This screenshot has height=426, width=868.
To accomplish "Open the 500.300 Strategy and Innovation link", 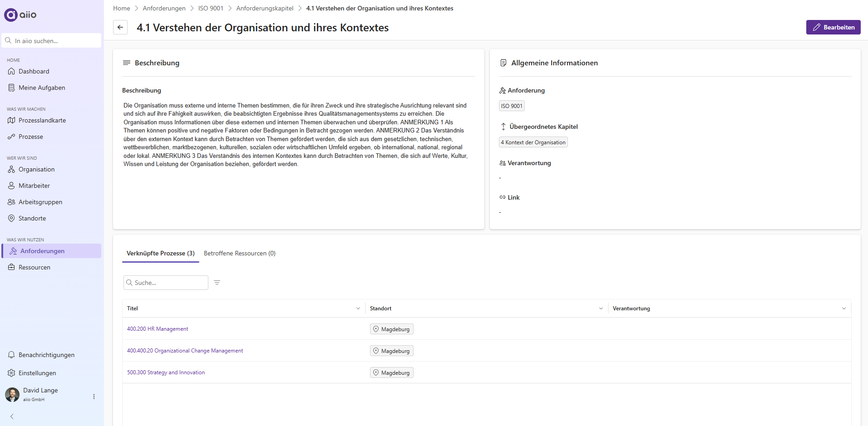I will pos(166,372).
